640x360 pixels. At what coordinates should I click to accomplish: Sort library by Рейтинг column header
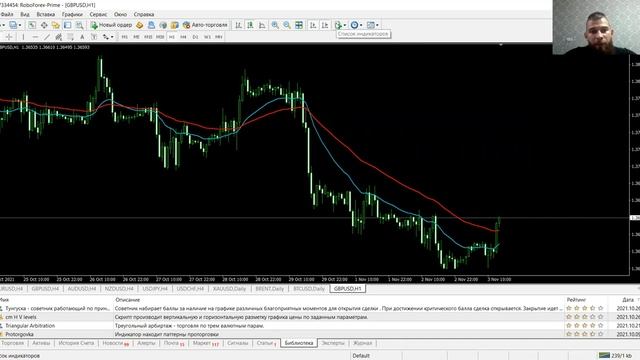(576, 300)
